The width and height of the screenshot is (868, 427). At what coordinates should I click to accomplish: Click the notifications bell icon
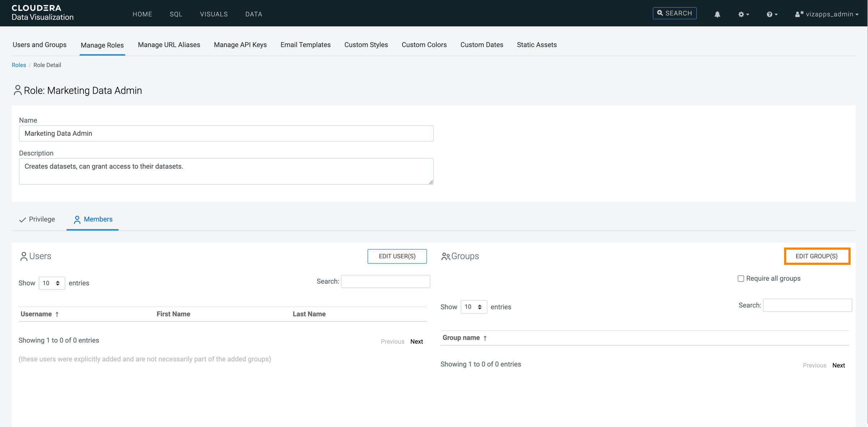tap(717, 14)
